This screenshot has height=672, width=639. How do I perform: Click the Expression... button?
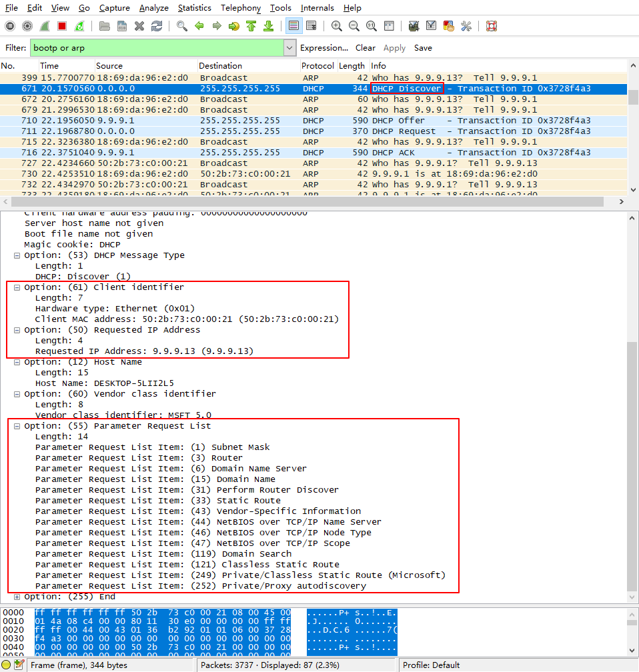324,48
